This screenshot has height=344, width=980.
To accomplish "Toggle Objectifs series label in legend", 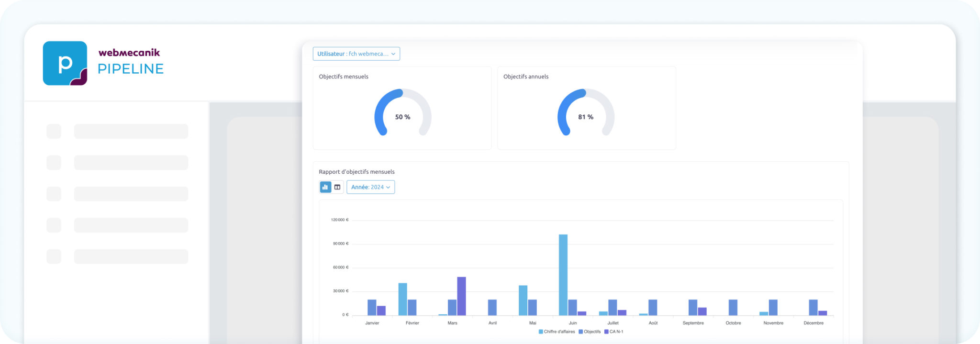I will pyautogui.click(x=592, y=332).
